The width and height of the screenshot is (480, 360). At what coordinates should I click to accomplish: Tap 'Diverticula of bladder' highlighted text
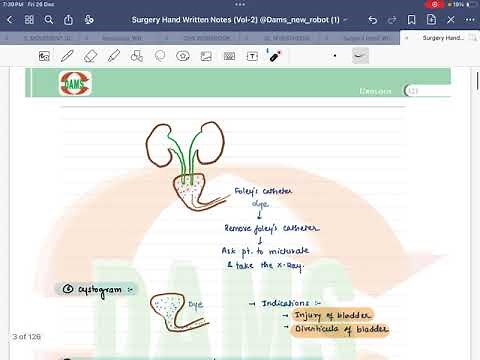pyautogui.click(x=341, y=329)
